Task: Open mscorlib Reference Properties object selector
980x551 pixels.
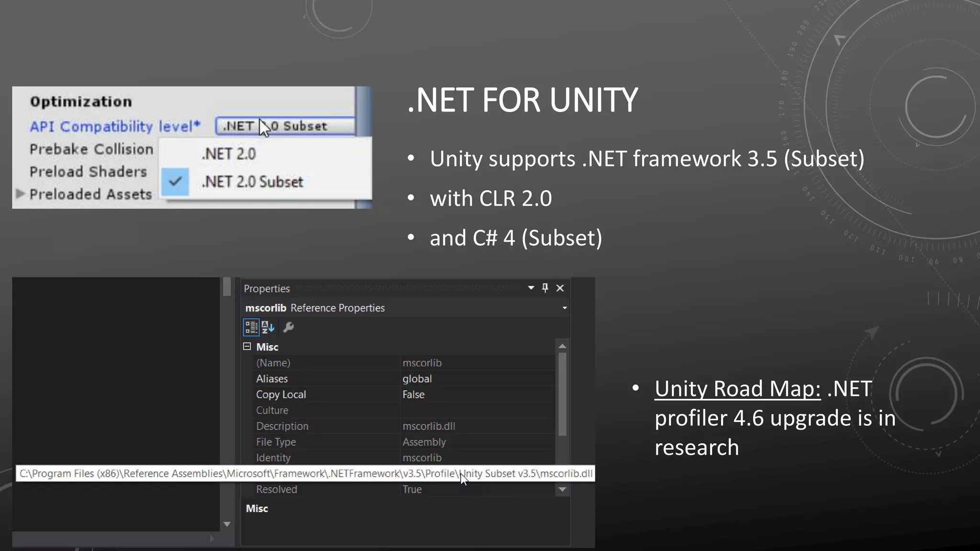Action: 565,308
